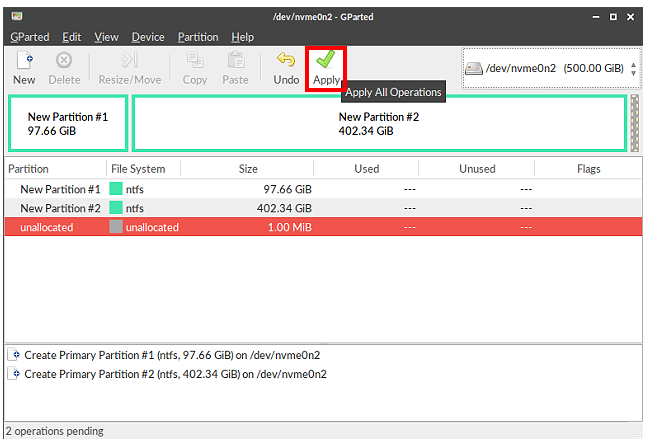The image size is (655, 444).
Task: Click the 97.66 GiB size cell
Action: click(287, 189)
